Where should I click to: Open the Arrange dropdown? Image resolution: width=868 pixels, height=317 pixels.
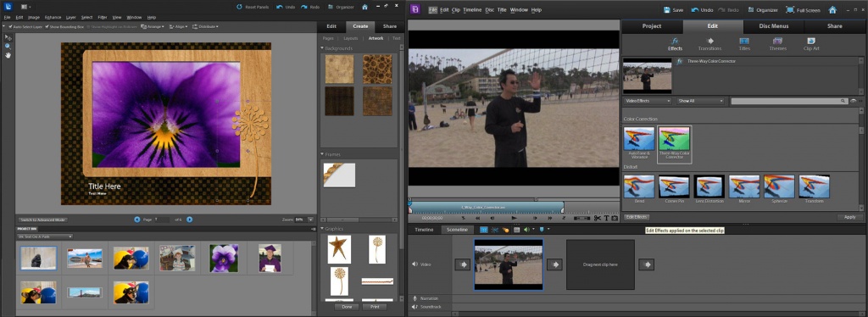point(153,26)
